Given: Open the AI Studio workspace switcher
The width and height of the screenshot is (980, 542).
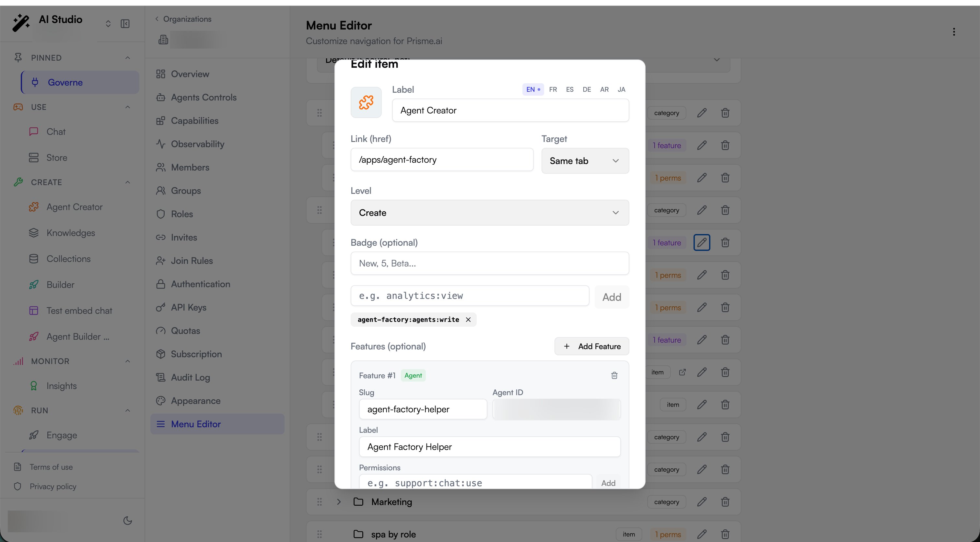Looking at the screenshot, I should (x=108, y=24).
